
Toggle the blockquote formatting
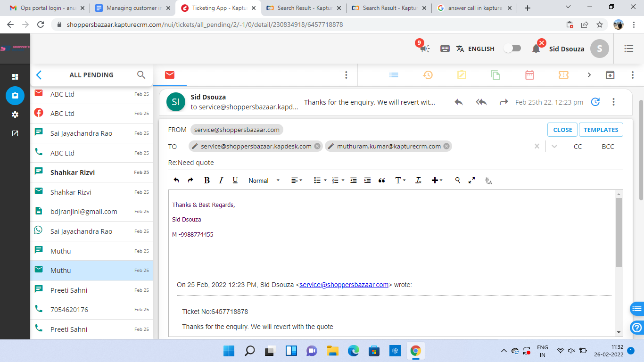[x=382, y=180]
